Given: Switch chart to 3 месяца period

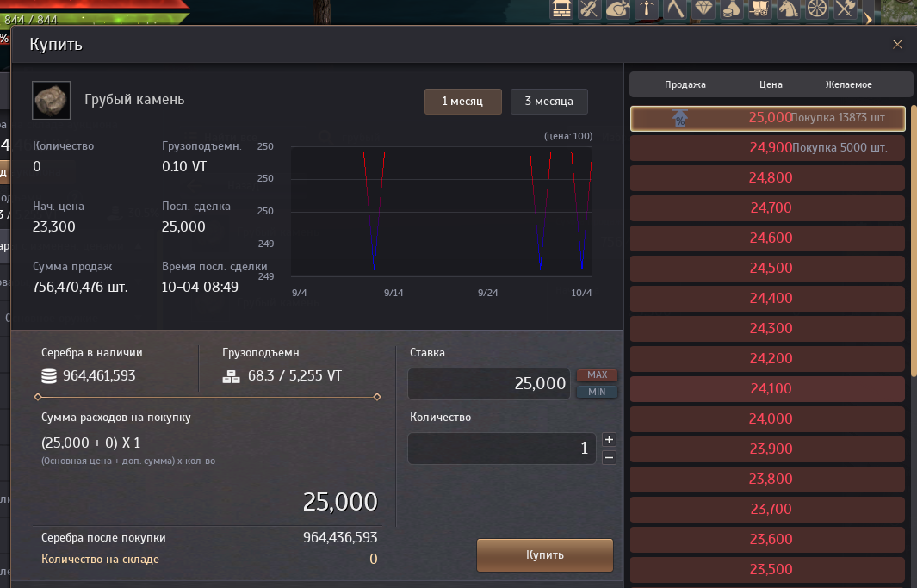Looking at the screenshot, I should click(x=548, y=102).
